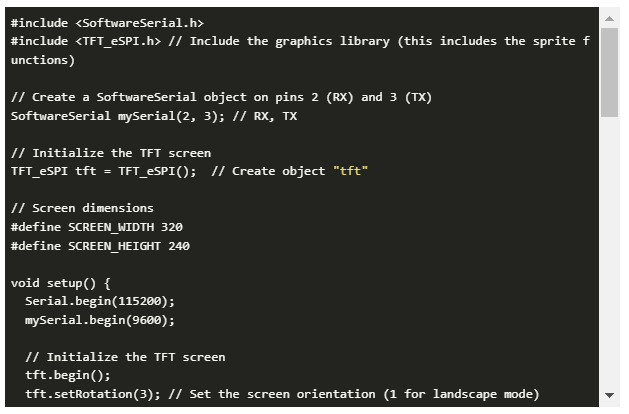Click the empty scrollbar track below the thumb
This screenshot has width=629, height=414.
[x=609, y=250]
